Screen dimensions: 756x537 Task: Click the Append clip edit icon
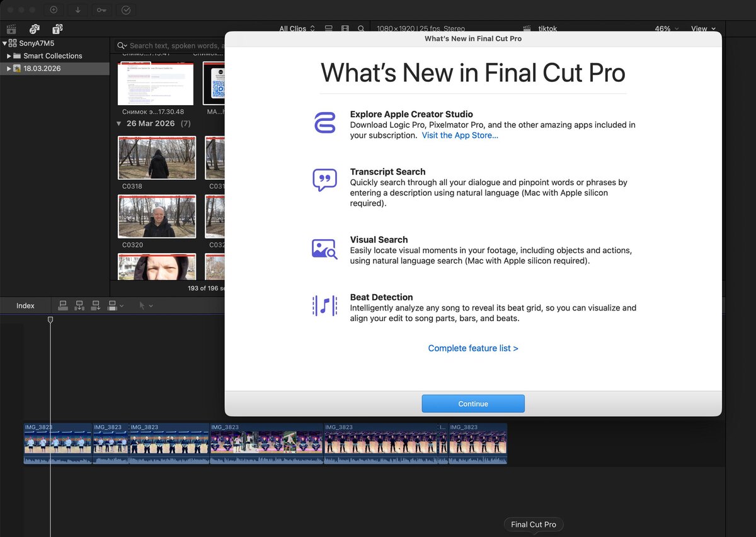pos(96,305)
